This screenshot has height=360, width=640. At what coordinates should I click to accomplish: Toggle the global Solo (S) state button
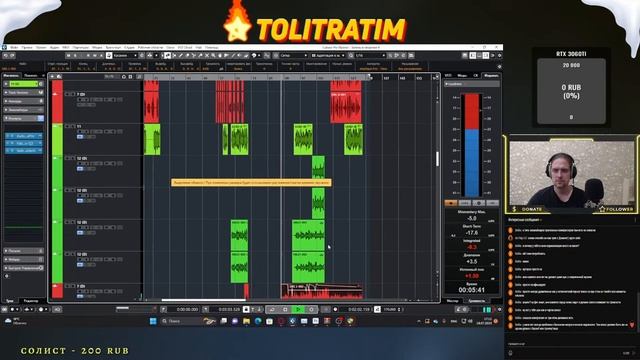[75, 55]
